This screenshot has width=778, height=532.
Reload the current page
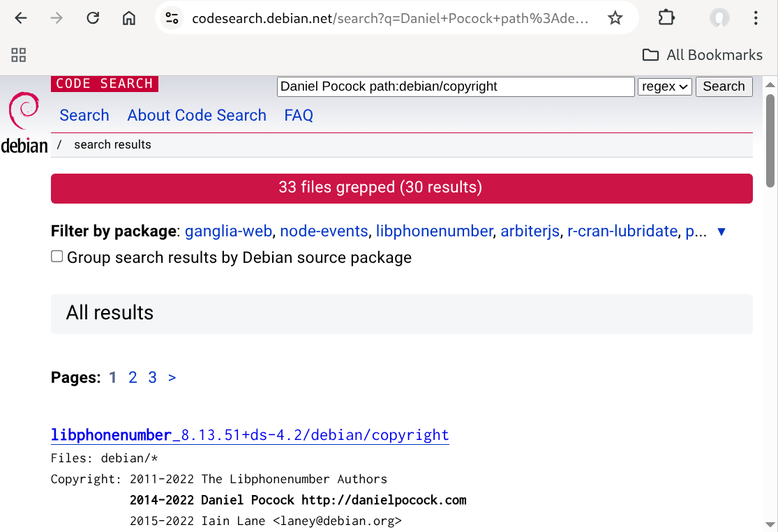93,18
